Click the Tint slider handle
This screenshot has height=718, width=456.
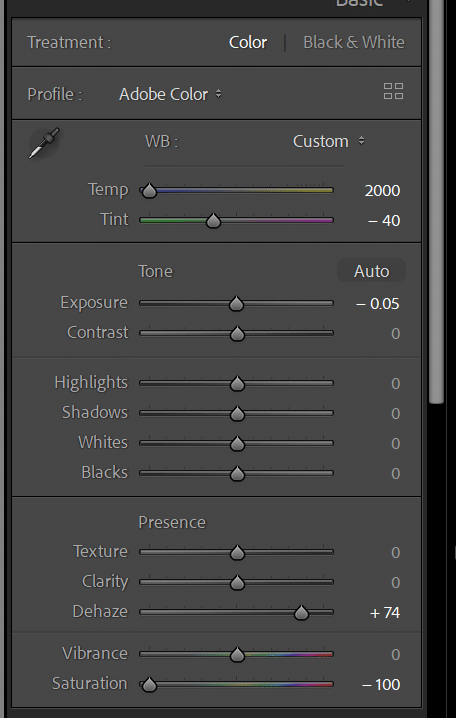point(213,221)
